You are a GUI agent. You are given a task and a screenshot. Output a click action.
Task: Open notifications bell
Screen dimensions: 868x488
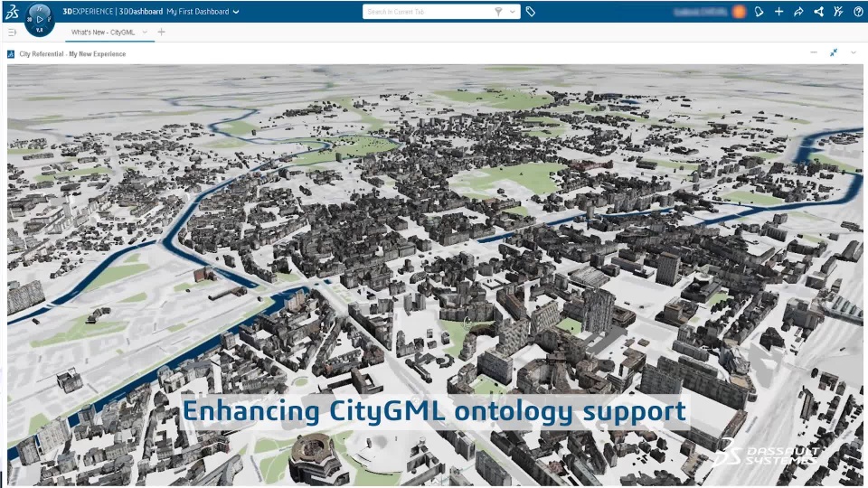[x=759, y=12]
